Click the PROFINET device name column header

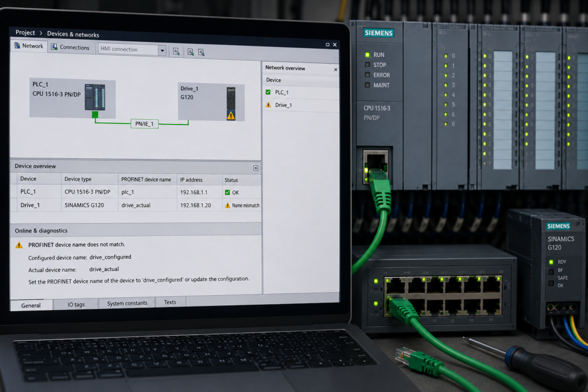[x=147, y=180]
